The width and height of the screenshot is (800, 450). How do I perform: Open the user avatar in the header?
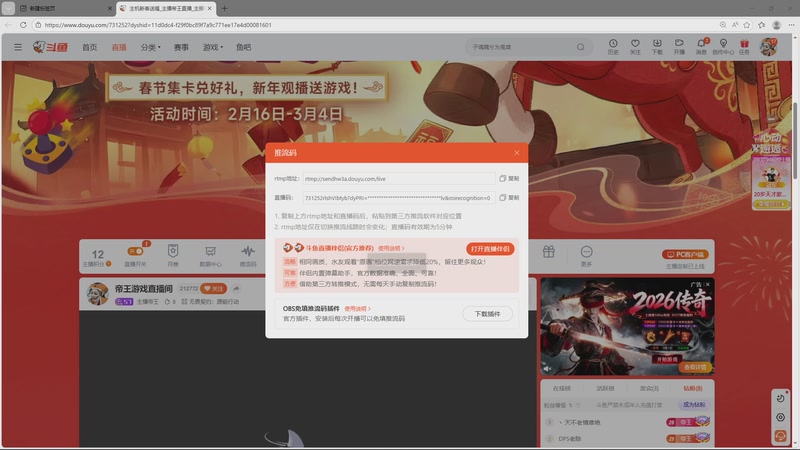coord(768,47)
